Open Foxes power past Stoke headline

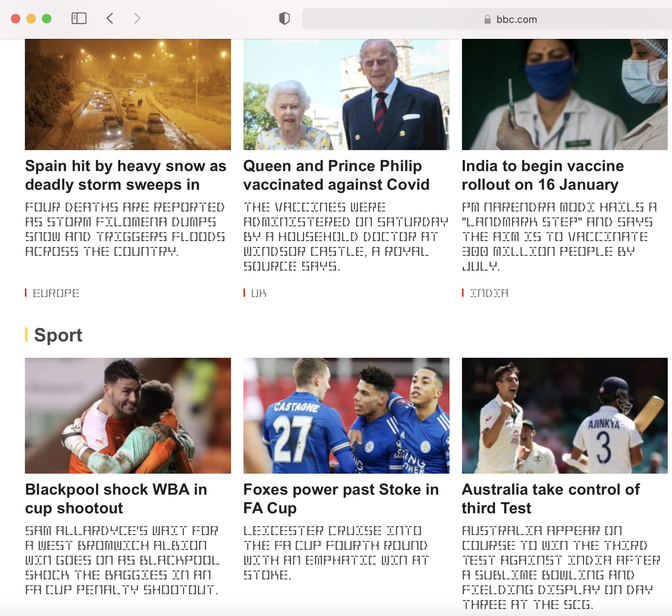coord(341,499)
